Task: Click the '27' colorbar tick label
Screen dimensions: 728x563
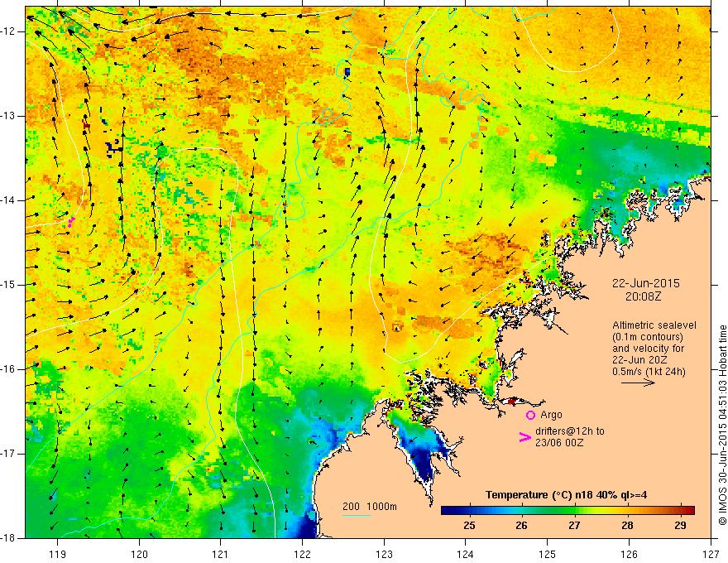Action: 574,526
